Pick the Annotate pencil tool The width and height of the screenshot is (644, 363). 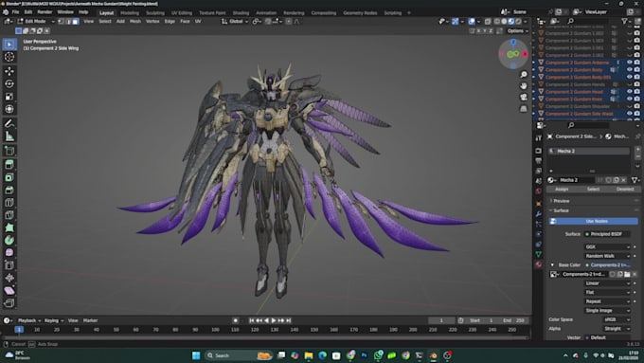(9, 123)
